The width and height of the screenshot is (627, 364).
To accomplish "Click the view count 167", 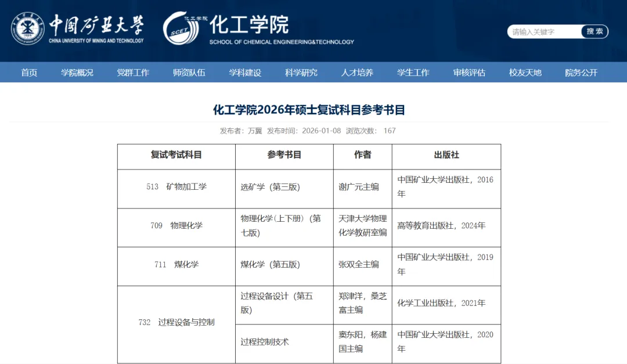I will (x=390, y=131).
